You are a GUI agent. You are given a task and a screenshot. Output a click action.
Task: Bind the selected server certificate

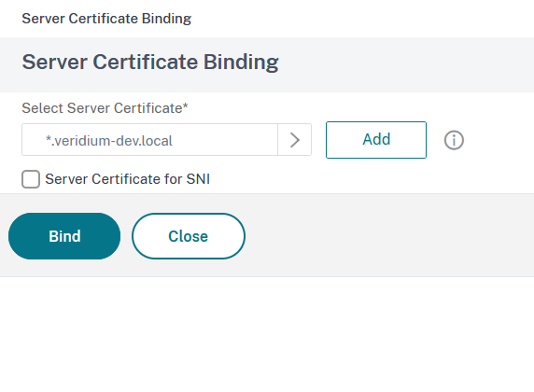pyautogui.click(x=64, y=236)
